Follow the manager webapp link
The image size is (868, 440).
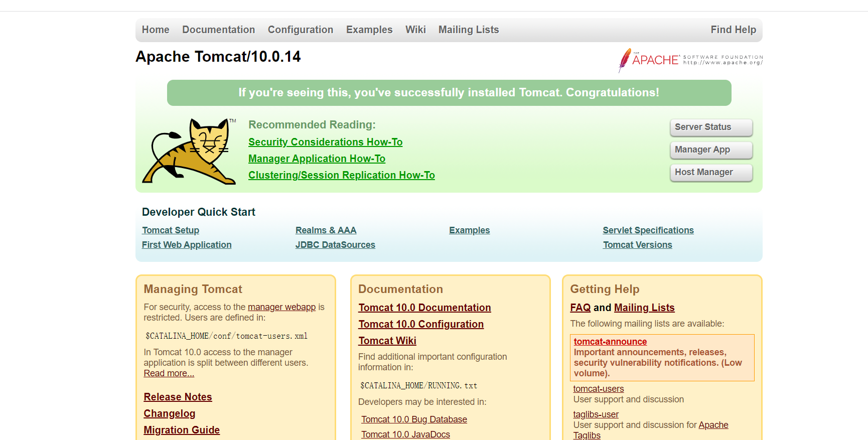point(282,307)
